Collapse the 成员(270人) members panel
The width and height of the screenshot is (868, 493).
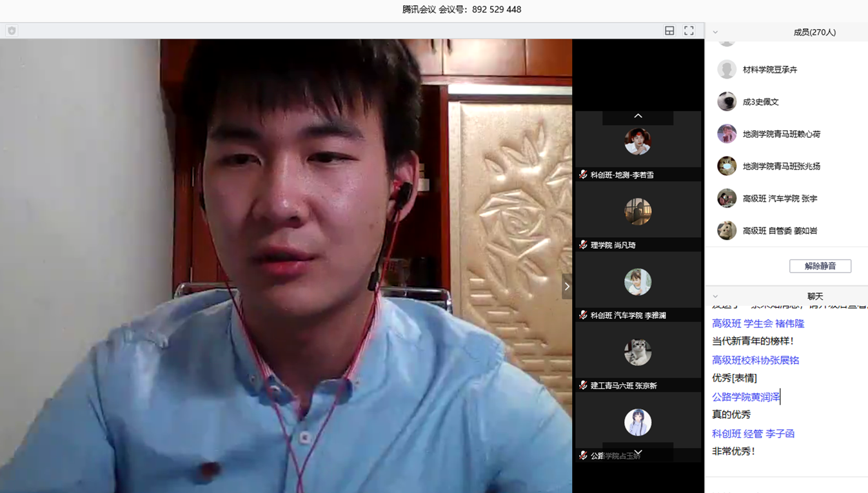(x=715, y=32)
